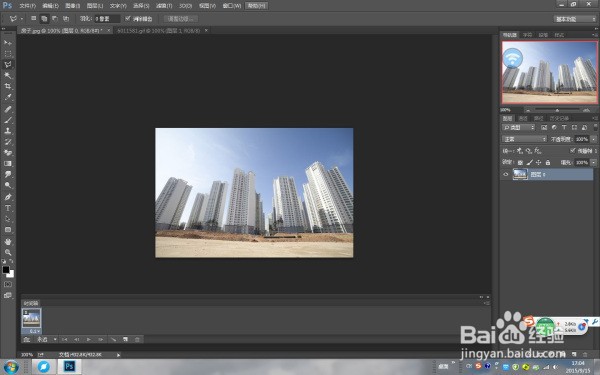This screenshot has width=600, height=375.
Task: Select the Pen tool
Action: pos(8,197)
